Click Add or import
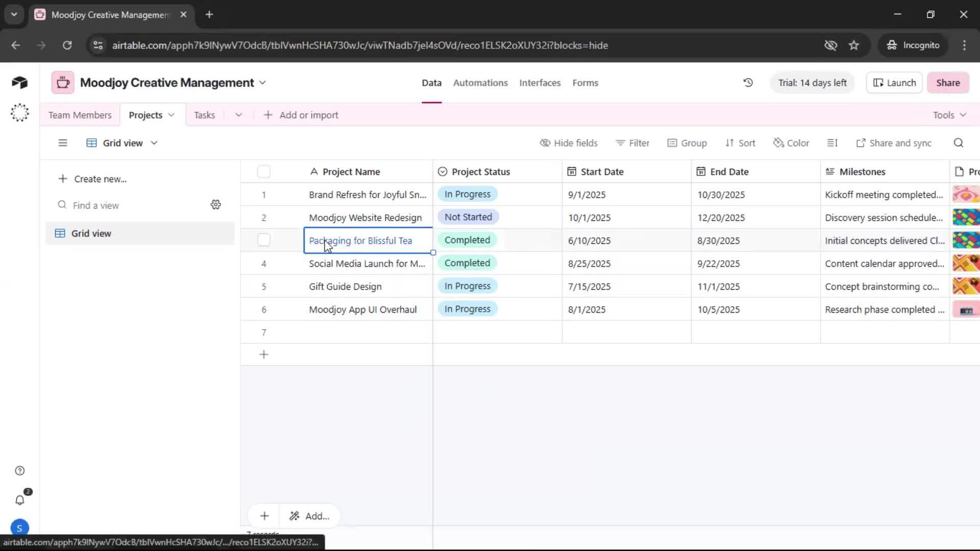This screenshot has width=980, height=551. coord(301,115)
